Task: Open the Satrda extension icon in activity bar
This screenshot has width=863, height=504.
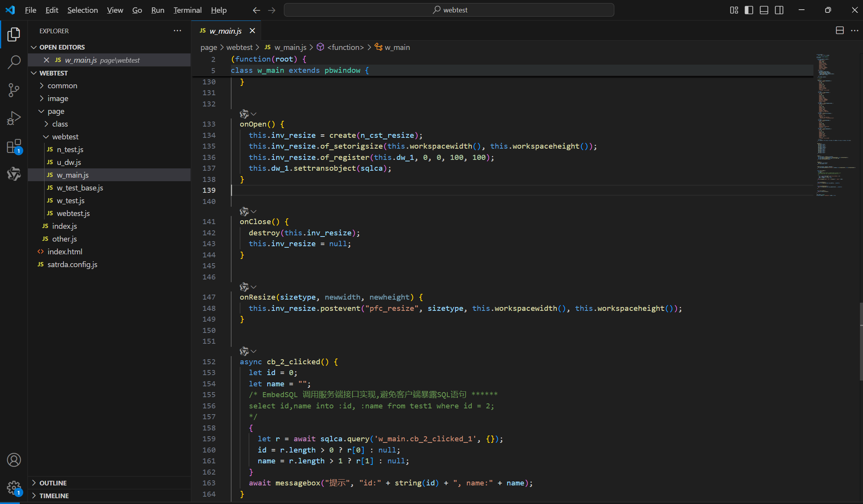Action: 14,174
